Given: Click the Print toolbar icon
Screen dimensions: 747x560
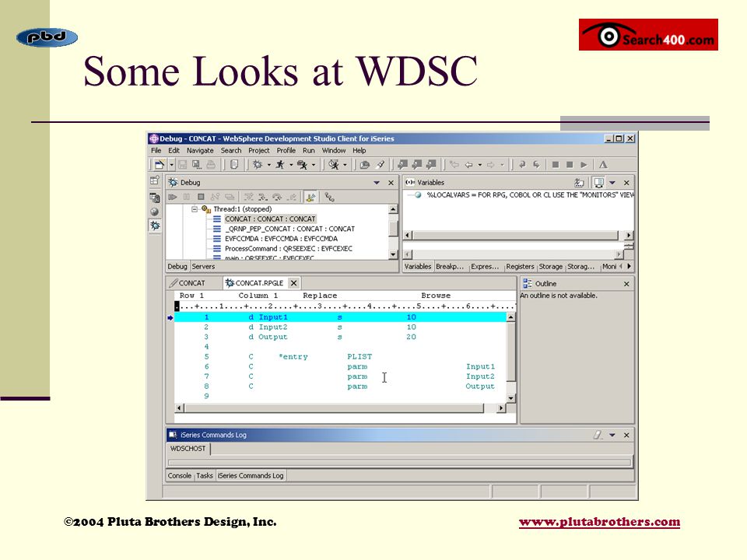Looking at the screenshot, I should click(x=211, y=165).
